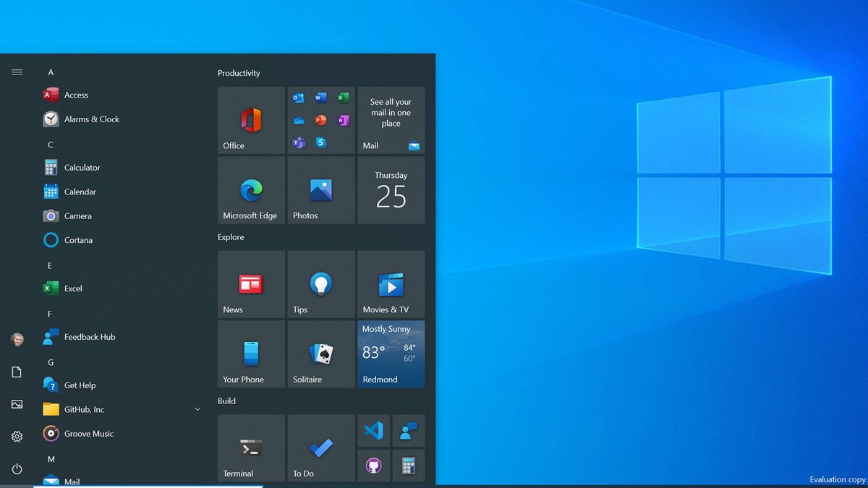Open the GitHub small tile
The image size is (868, 488).
coord(373,466)
